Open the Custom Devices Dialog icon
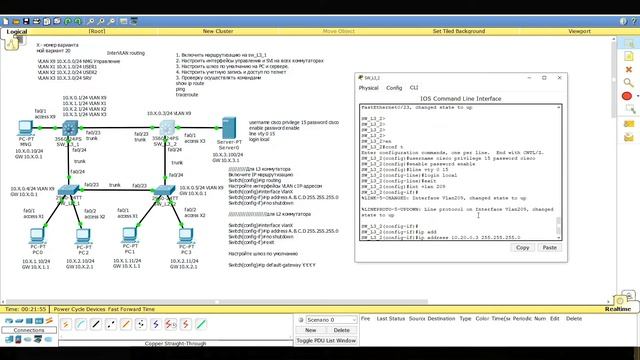Image resolution: width=640 pixels, height=360 pixels. click(x=133, y=21)
